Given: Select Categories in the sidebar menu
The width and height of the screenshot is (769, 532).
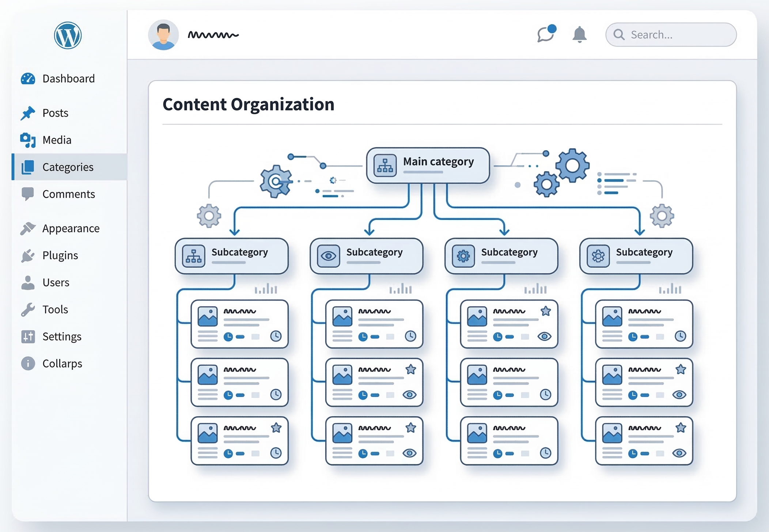Looking at the screenshot, I should pos(68,167).
